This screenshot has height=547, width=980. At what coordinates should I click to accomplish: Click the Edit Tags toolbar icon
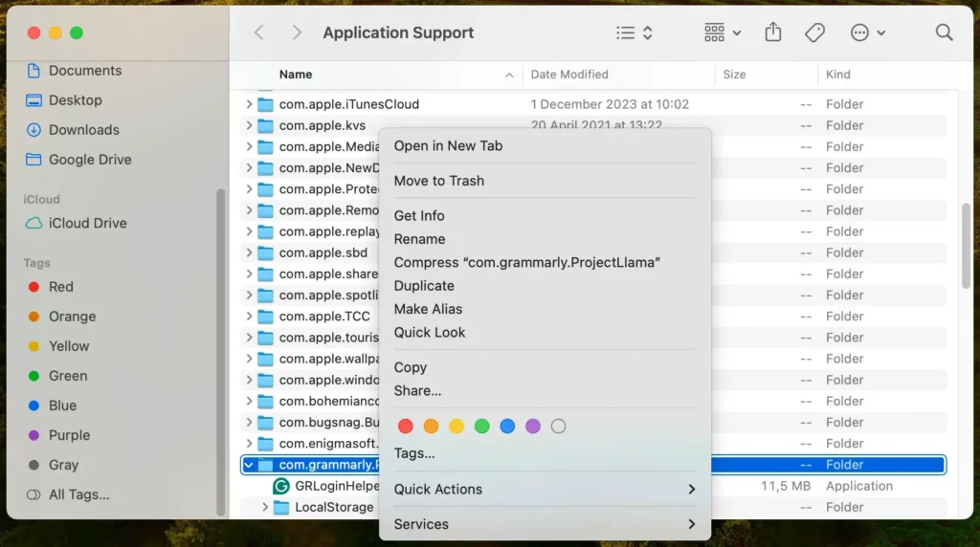pos(814,33)
